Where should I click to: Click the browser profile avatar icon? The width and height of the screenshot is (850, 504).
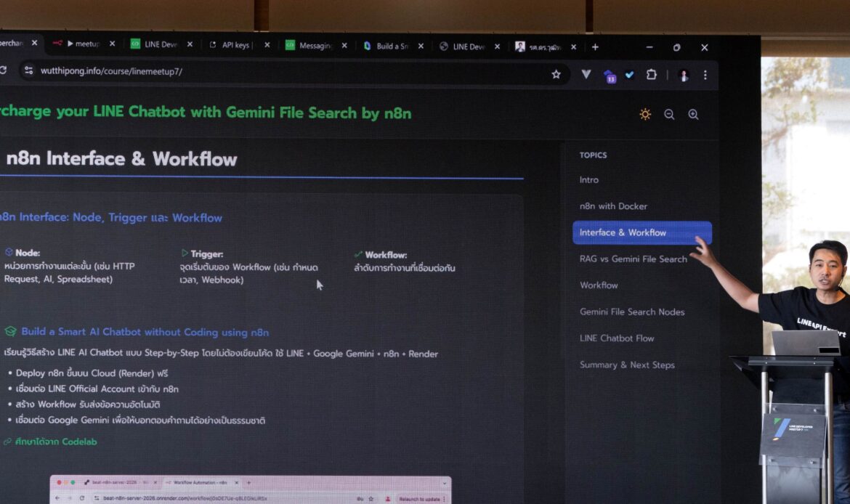pos(683,75)
